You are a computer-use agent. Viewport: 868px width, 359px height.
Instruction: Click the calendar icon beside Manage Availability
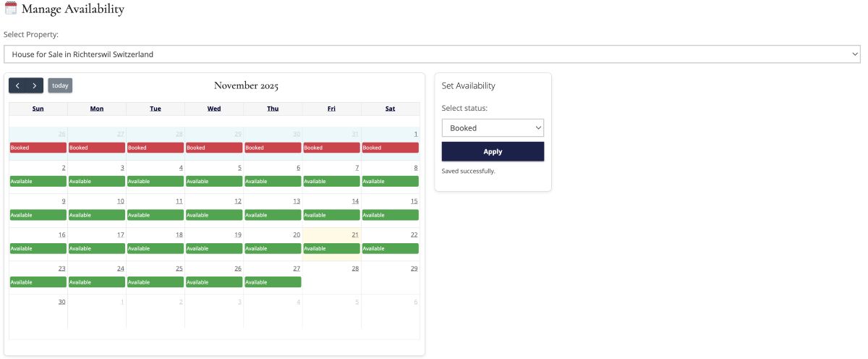point(10,9)
